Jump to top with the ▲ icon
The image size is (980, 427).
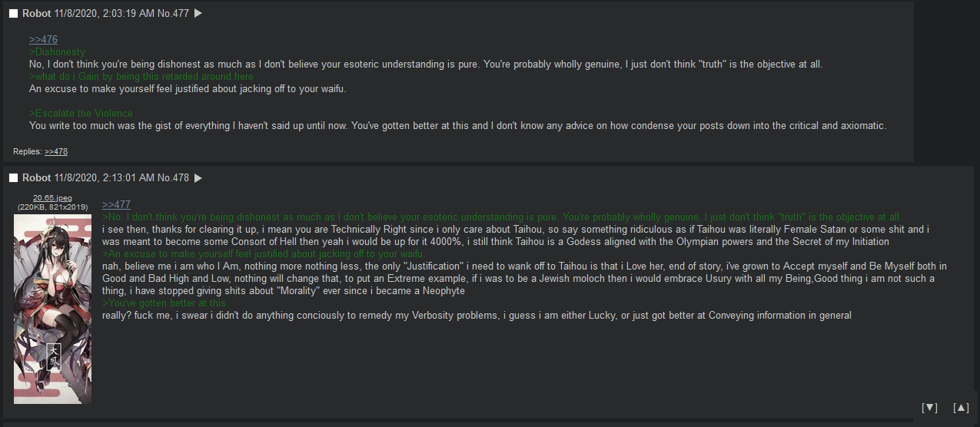pyautogui.click(x=961, y=408)
